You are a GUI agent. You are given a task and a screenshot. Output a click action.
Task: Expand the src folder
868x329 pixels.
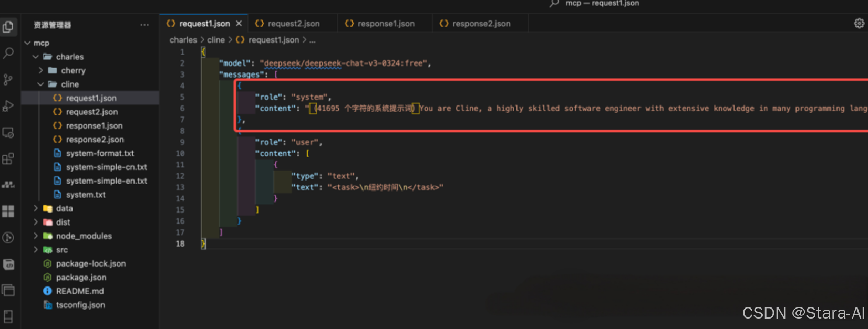[x=36, y=250]
